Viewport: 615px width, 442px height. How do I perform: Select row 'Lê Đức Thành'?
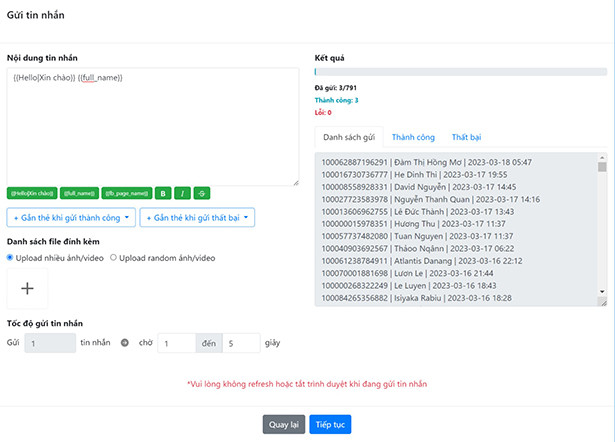coord(418,212)
